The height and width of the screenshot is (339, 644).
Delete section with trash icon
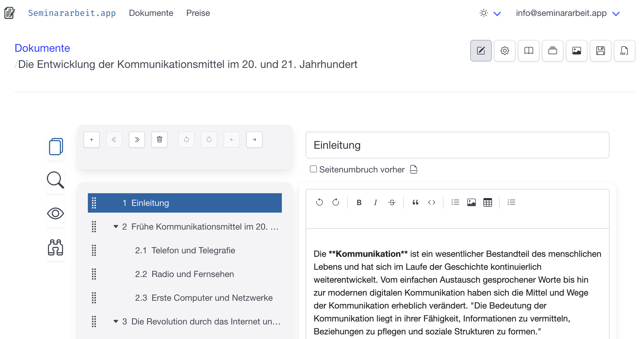[160, 140]
